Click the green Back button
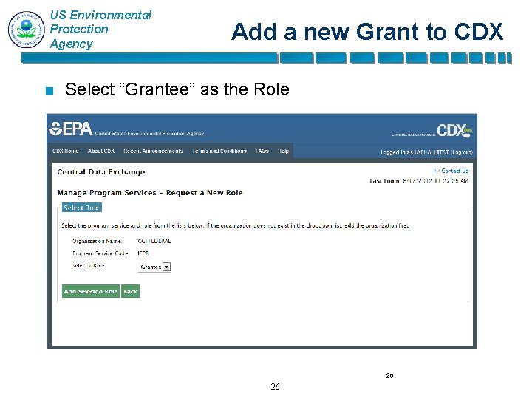This screenshot has width=532, height=399. point(131,291)
